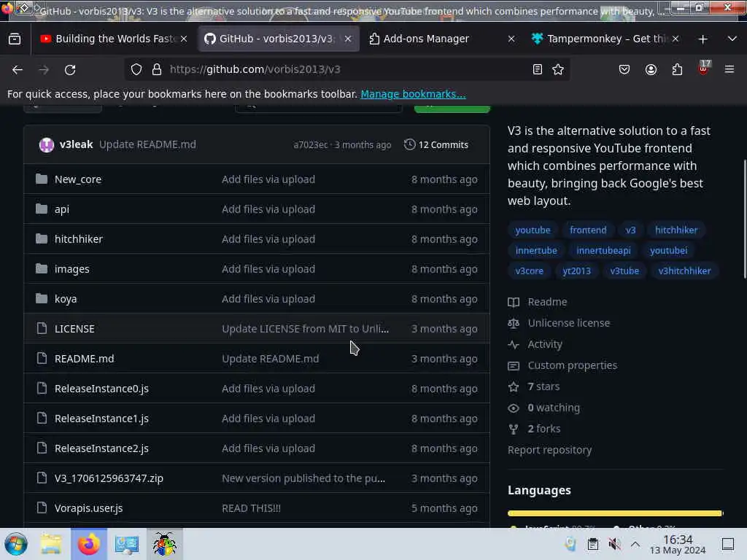Close the Building the Worlds Fastest tab

(184, 39)
